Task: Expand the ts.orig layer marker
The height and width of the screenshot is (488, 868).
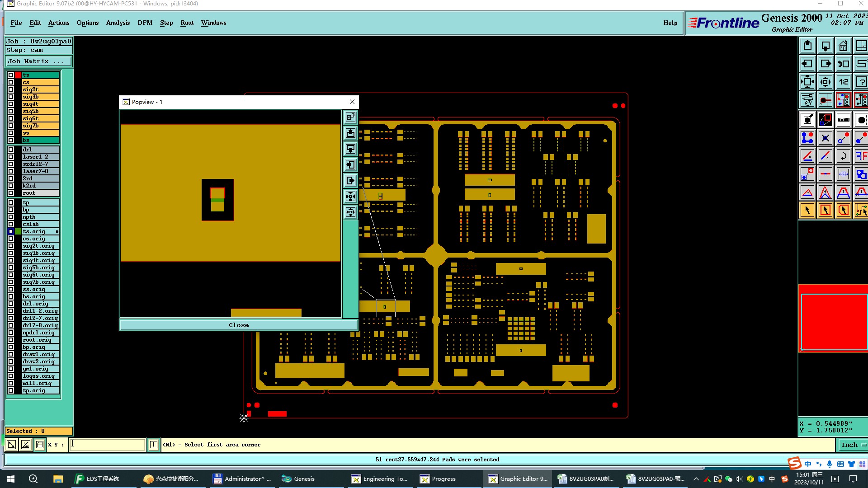Action: click(57, 231)
